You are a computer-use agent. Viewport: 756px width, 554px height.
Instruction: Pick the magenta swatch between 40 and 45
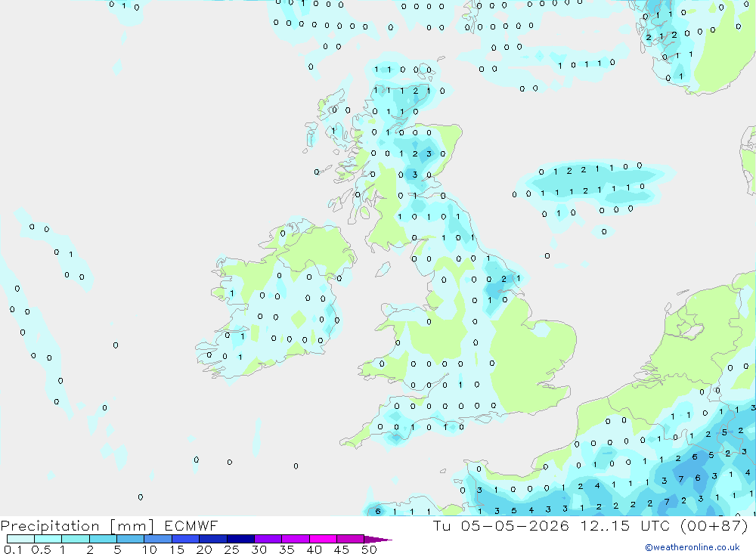pos(323,539)
